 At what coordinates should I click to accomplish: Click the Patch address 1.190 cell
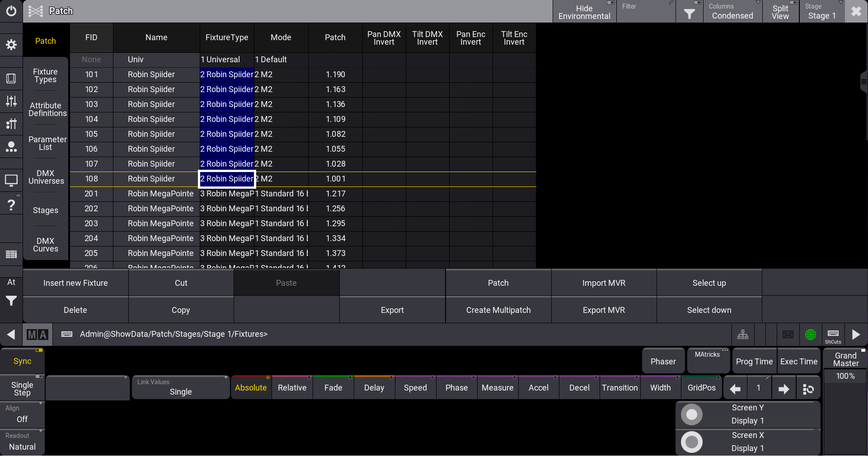point(335,74)
